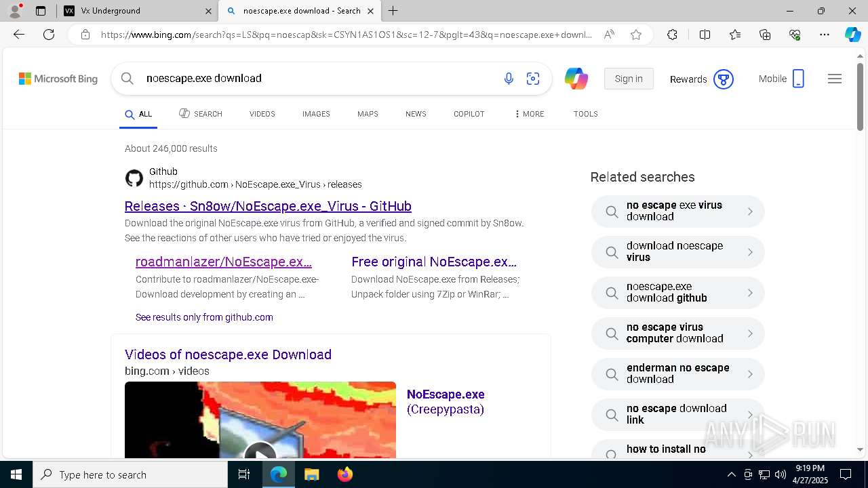Close the noescape.exe download tab
This screenshot has width=868, height=488.
click(x=370, y=11)
